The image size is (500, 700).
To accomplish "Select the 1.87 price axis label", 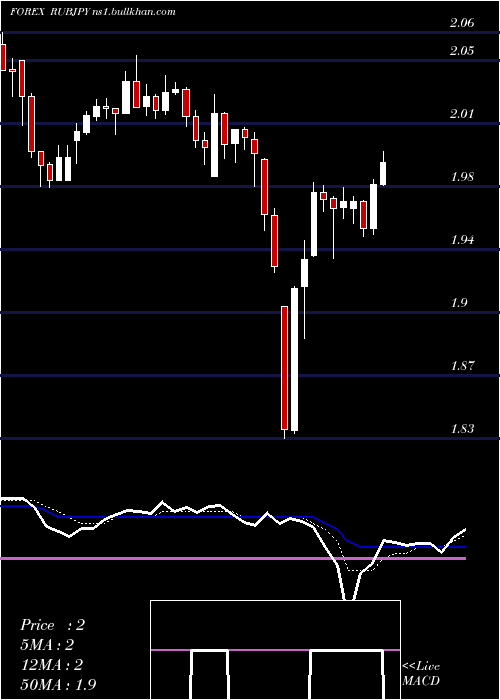I will click(462, 366).
